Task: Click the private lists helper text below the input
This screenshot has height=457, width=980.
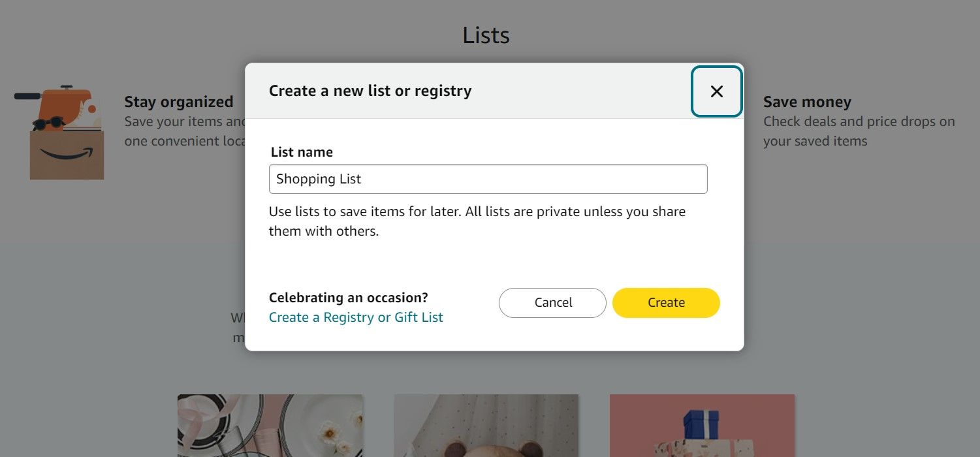Action: click(477, 221)
